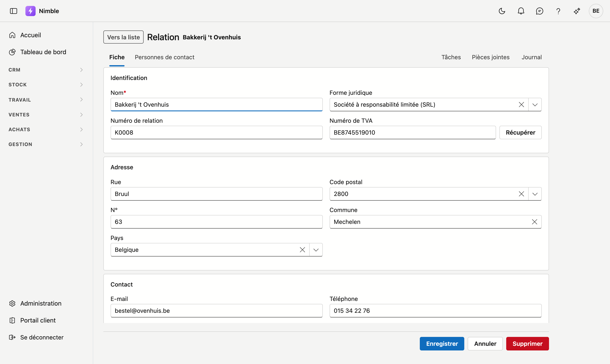Clear the Pays selection

coord(302,250)
